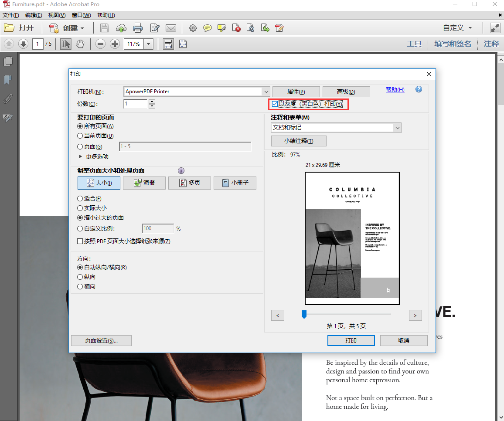
Task: Select the Hand tool in the toolbar
Action: point(80,44)
